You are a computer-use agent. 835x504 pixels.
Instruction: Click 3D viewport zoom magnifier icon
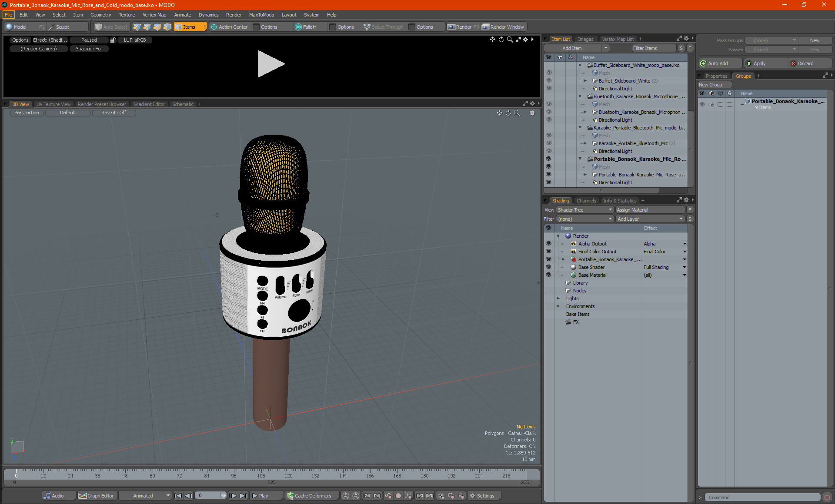(517, 113)
